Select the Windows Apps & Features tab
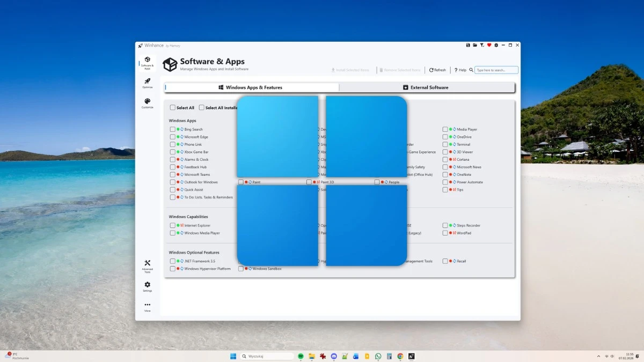The image size is (644, 362). [253, 87]
